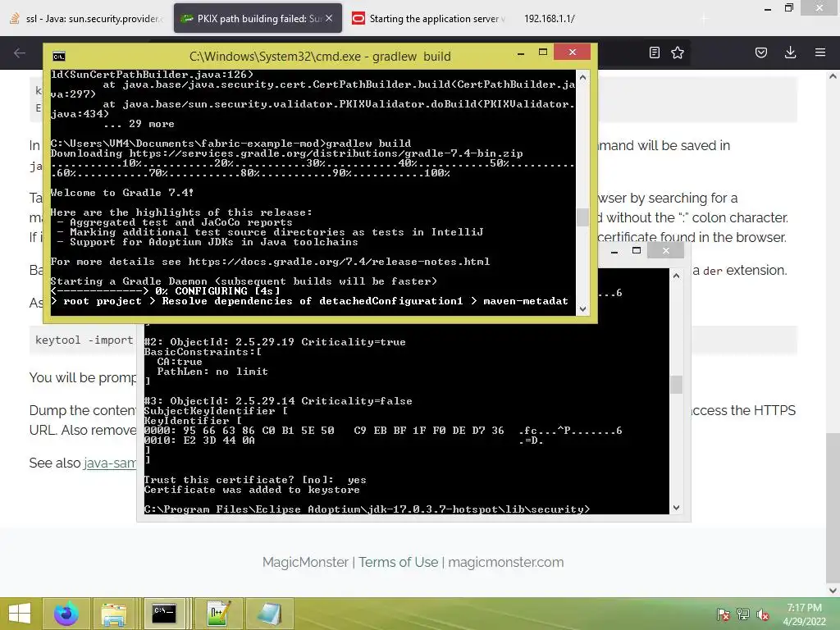Open the taskbar clock showing 7:17 PM
Screen dimensions: 840x630
click(x=804, y=614)
